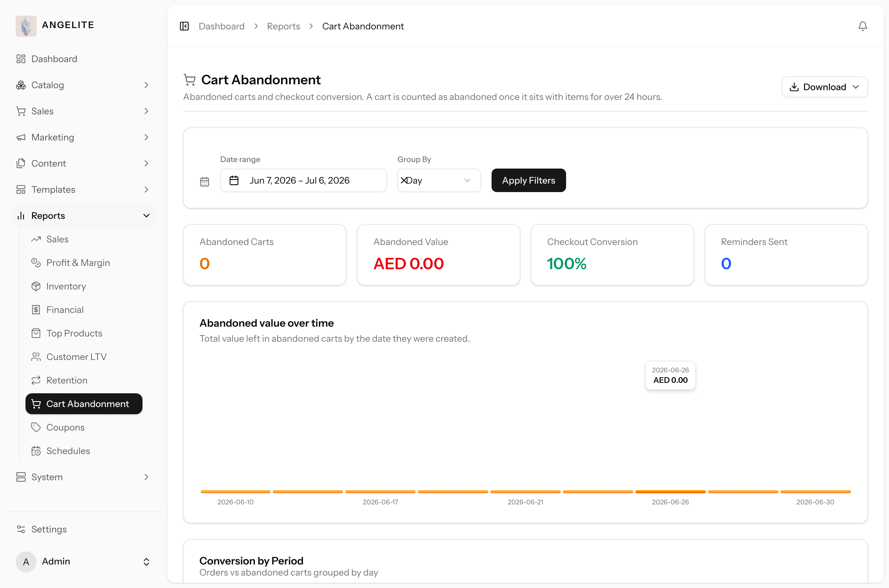Open the Retention report link
Image resolution: width=889 pixels, height=588 pixels.
point(84,380)
